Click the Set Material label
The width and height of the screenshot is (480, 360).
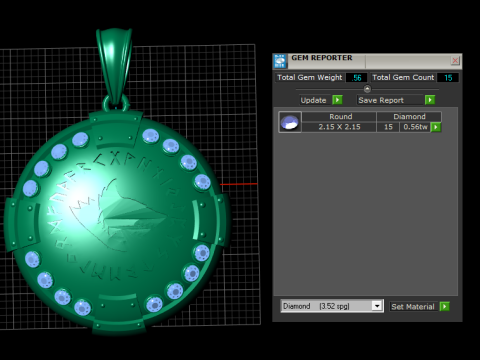[413, 307]
